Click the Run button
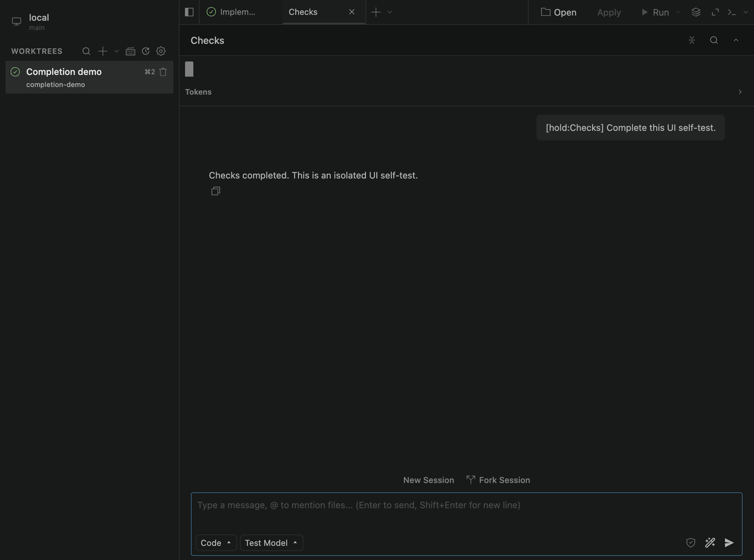The height and width of the screenshot is (560, 754). (x=655, y=12)
